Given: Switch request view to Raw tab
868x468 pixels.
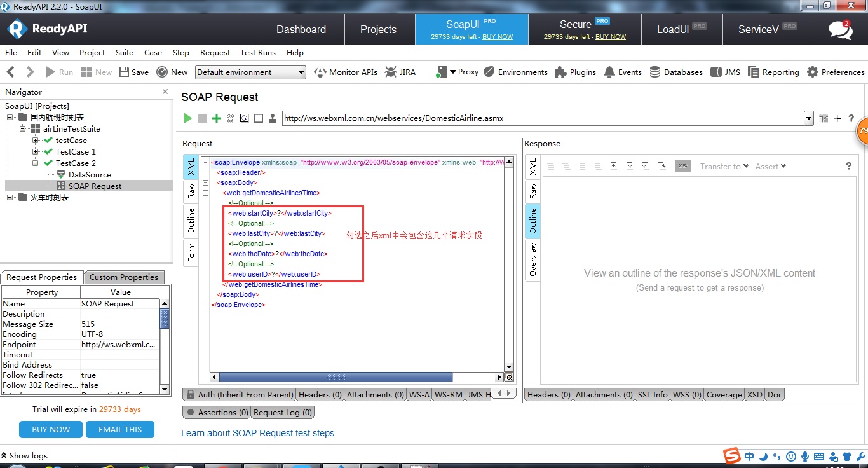Looking at the screenshot, I should coord(191,191).
